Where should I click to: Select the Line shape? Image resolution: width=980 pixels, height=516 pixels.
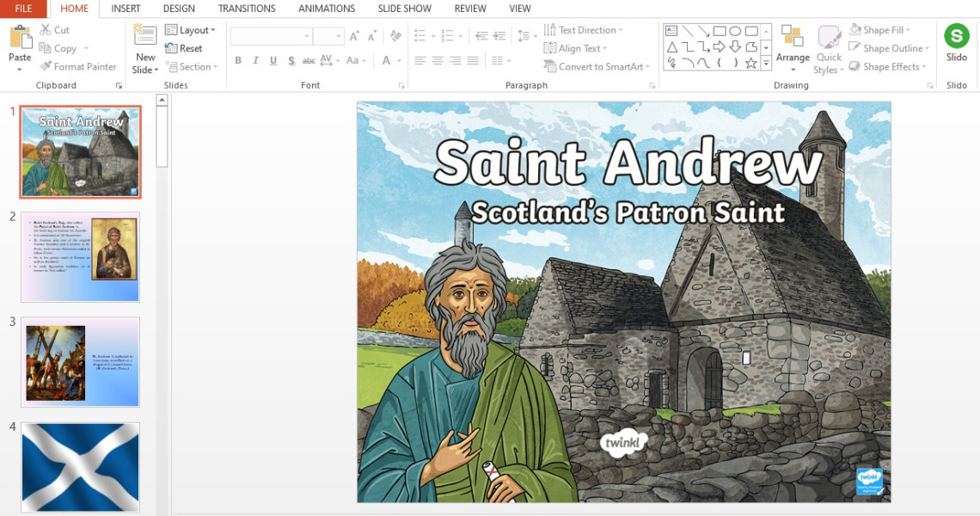point(687,30)
